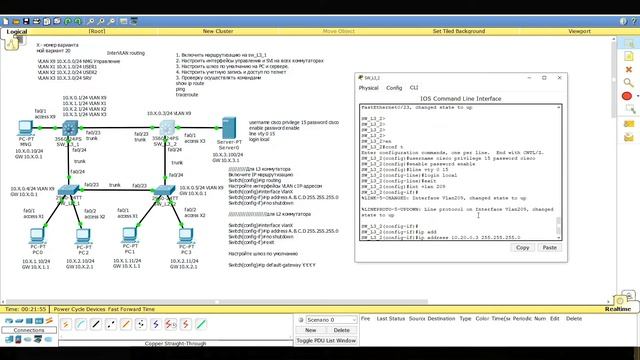The height and width of the screenshot is (360, 640).
Task: Click the Print icon in toolbar
Action: (x=36, y=21)
